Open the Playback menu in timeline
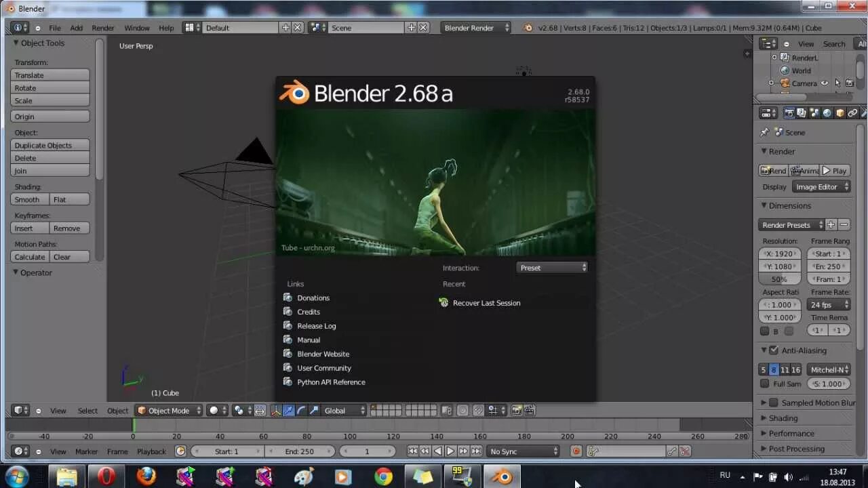 (x=151, y=451)
